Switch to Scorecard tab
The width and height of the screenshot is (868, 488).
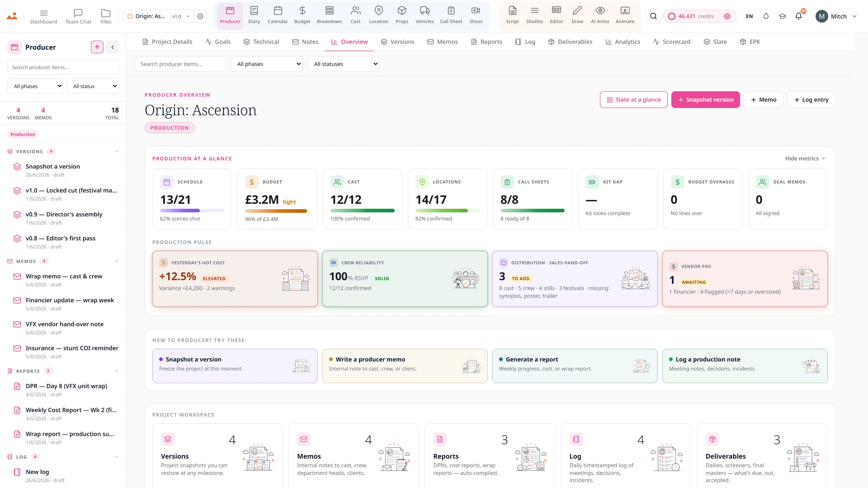click(672, 42)
